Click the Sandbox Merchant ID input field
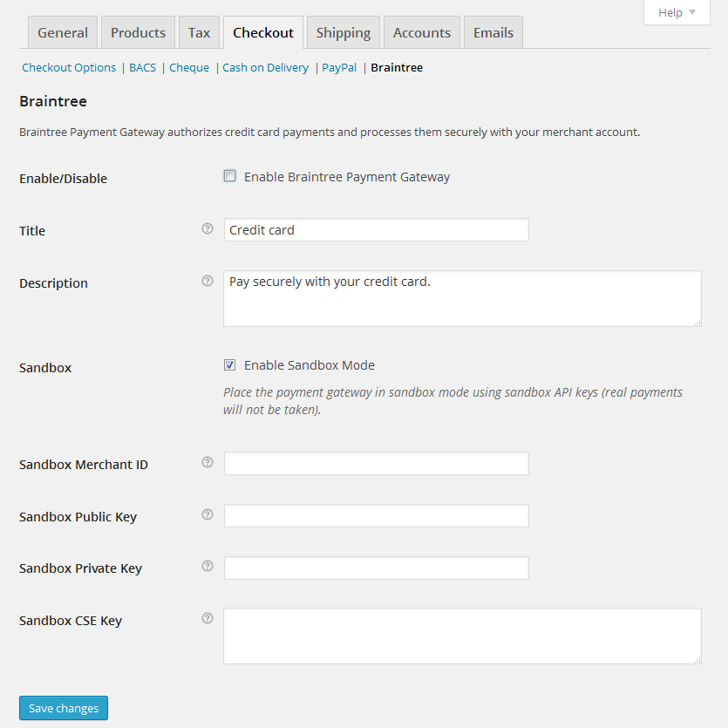The height and width of the screenshot is (728, 728). (x=376, y=464)
